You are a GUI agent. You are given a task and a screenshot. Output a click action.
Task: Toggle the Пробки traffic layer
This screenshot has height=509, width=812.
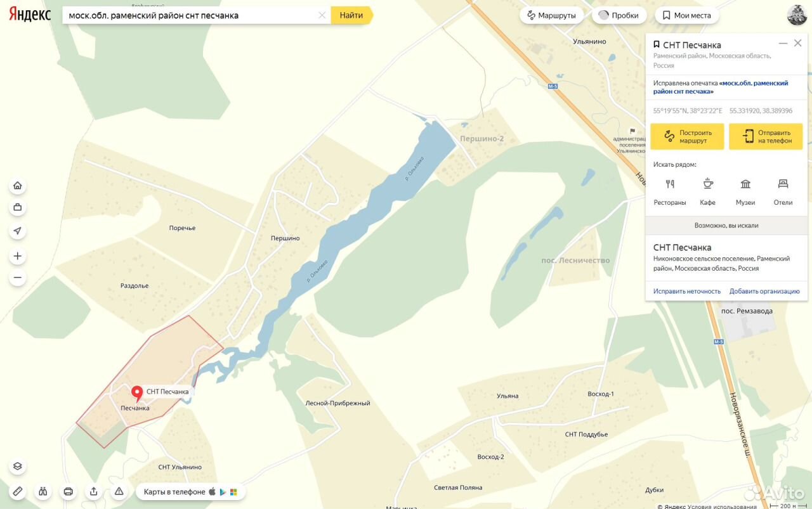click(619, 15)
